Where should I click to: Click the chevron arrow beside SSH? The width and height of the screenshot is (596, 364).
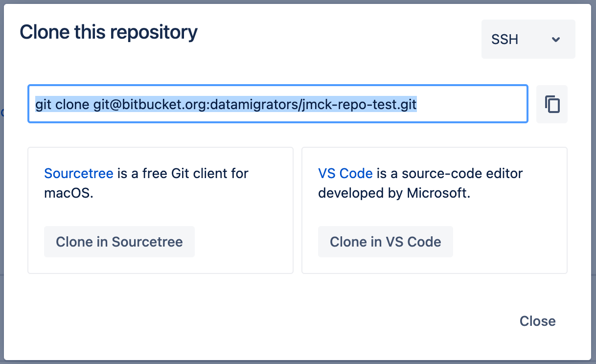coord(555,40)
